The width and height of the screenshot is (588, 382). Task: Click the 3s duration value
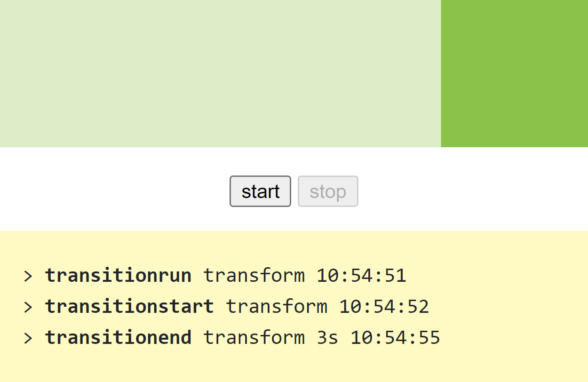[327, 338]
